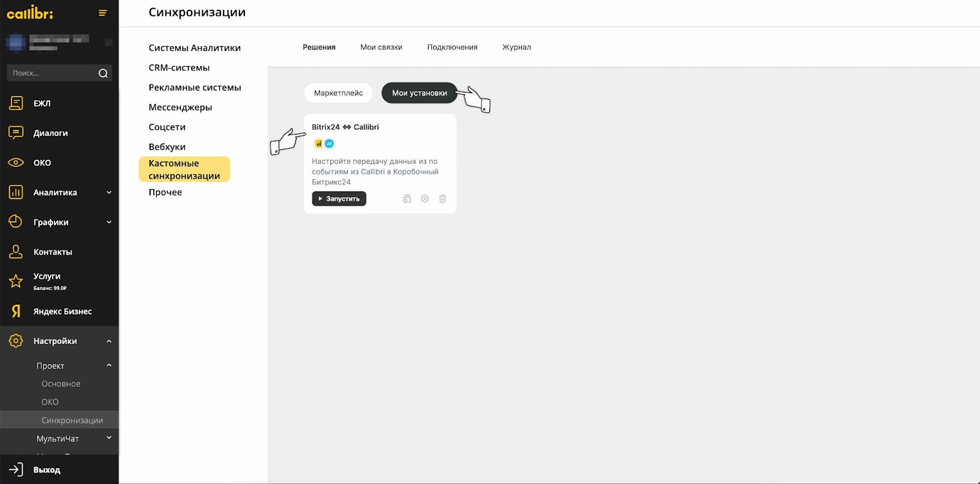980x484 pixels.
Task: Expand the Графики menu chevron
Action: pyautogui.click(x=109, y=222)
